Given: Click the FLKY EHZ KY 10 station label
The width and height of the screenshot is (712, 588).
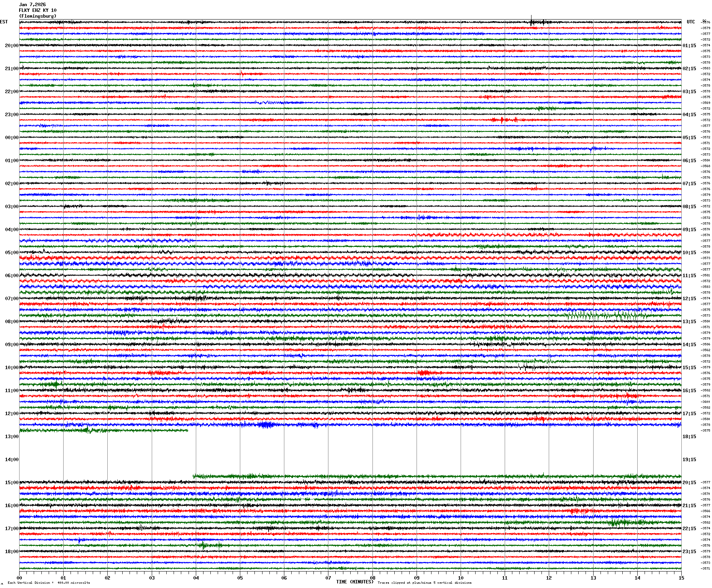Looking at the screenshot, I should pyautogui.click(x=38, y=10).
